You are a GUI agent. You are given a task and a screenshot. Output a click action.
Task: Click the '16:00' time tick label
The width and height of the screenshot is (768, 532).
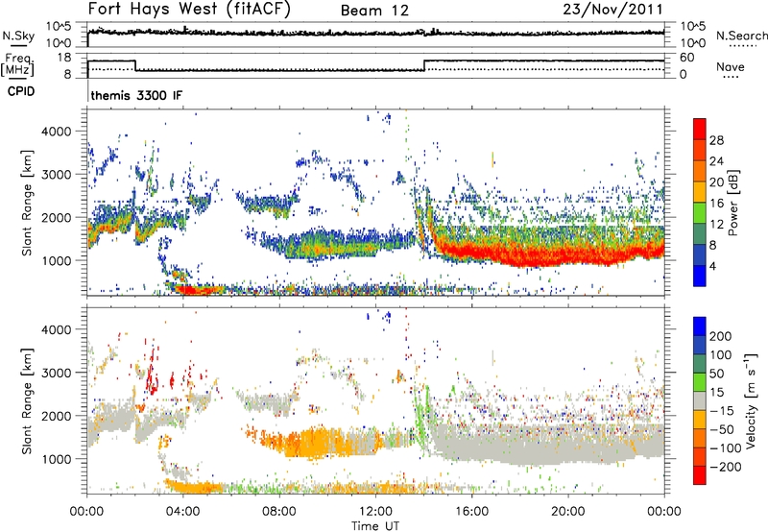pyautogui.click(x=471, y=512)
